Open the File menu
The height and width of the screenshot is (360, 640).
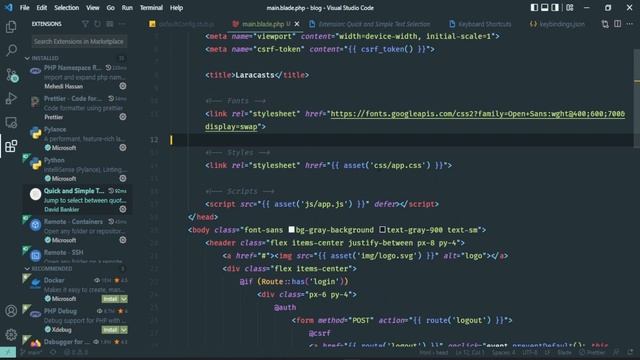click(24, 7)
